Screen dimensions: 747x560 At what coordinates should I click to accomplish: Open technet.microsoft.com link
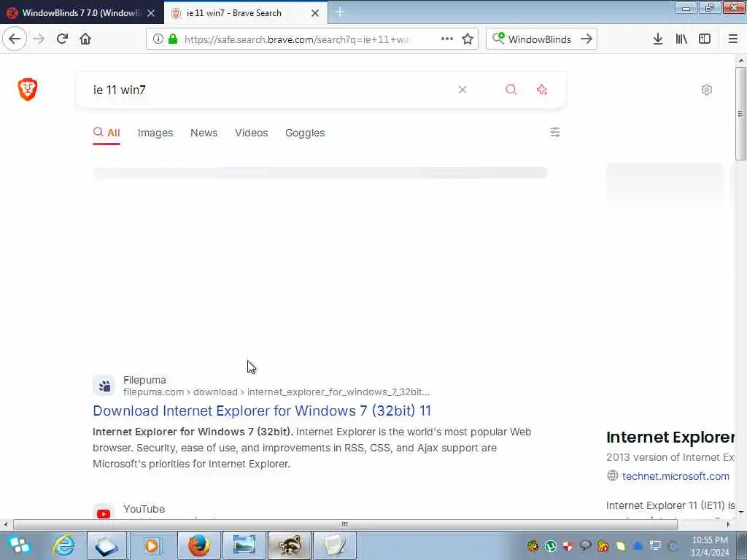[676, 475]
